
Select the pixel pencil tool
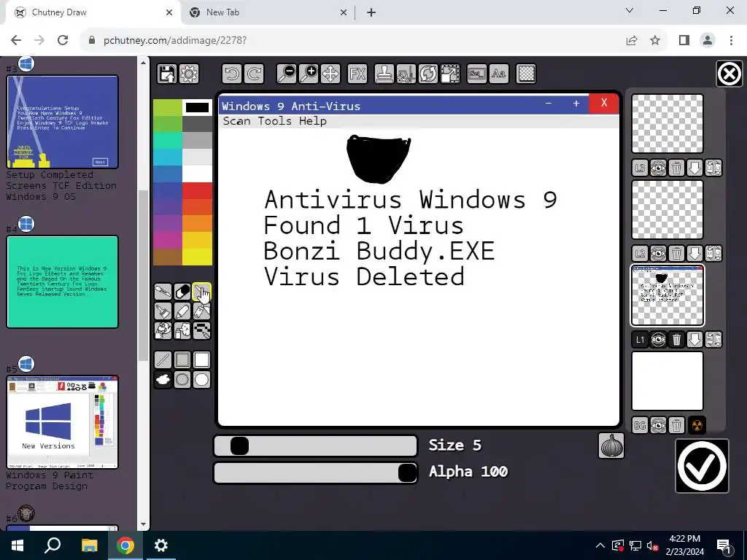201,330
